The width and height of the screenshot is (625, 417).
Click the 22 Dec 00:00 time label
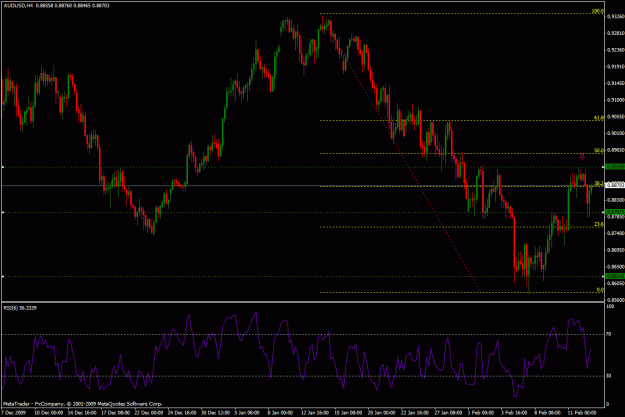pyautogui.click(x=149, y=413)
